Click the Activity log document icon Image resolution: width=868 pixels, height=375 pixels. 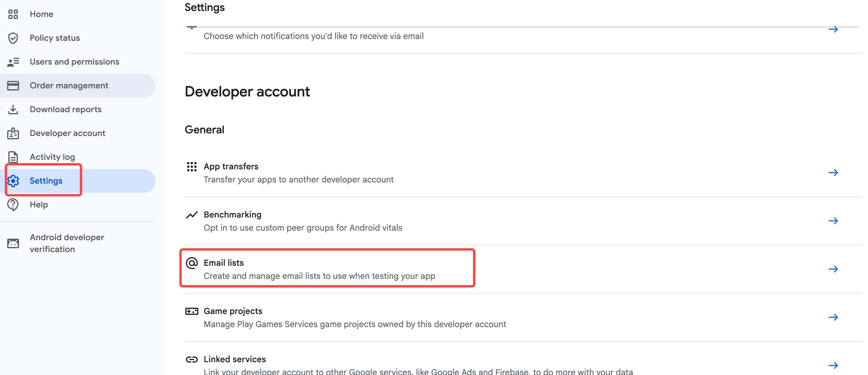(13, 157)
